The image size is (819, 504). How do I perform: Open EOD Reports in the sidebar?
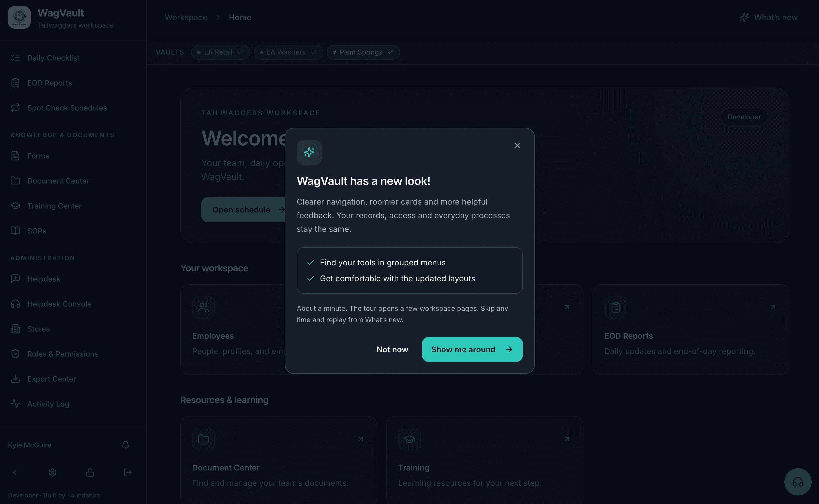click(73, 83)
